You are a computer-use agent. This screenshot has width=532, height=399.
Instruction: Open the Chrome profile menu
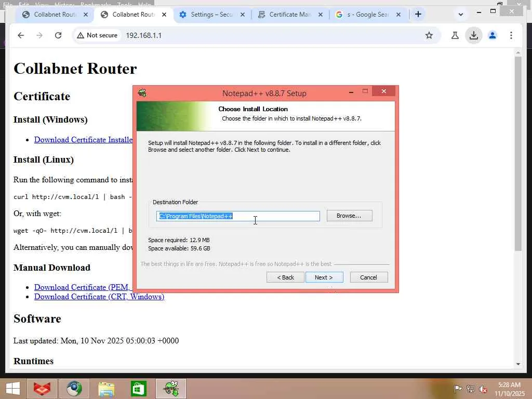pos(493,35)
